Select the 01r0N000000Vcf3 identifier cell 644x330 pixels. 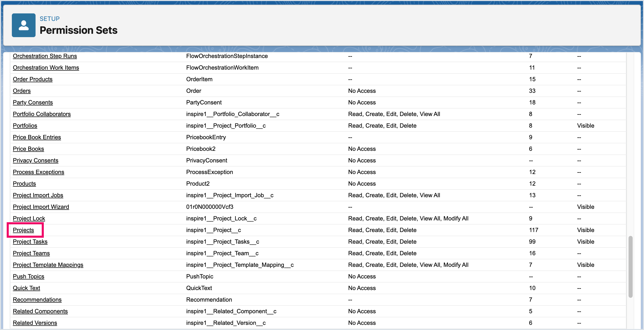(210, 207)
